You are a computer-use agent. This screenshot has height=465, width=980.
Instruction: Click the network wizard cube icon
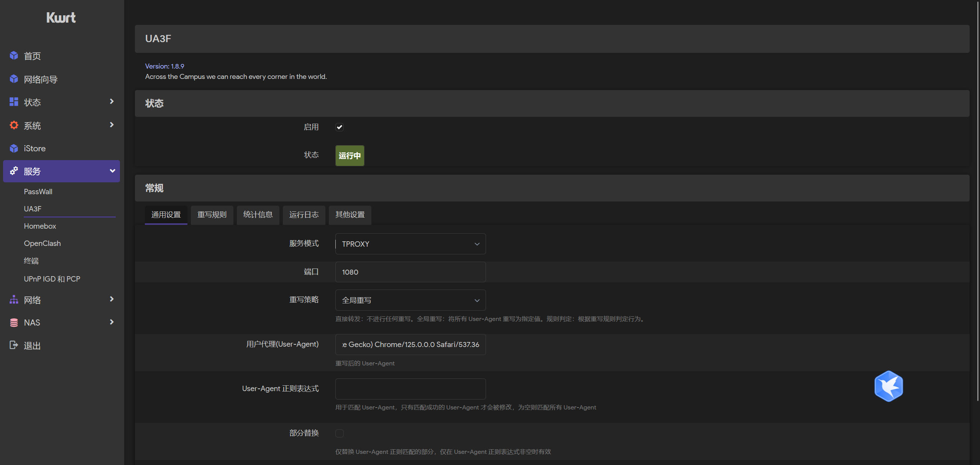pyautogui.click(x=14, y=79)
